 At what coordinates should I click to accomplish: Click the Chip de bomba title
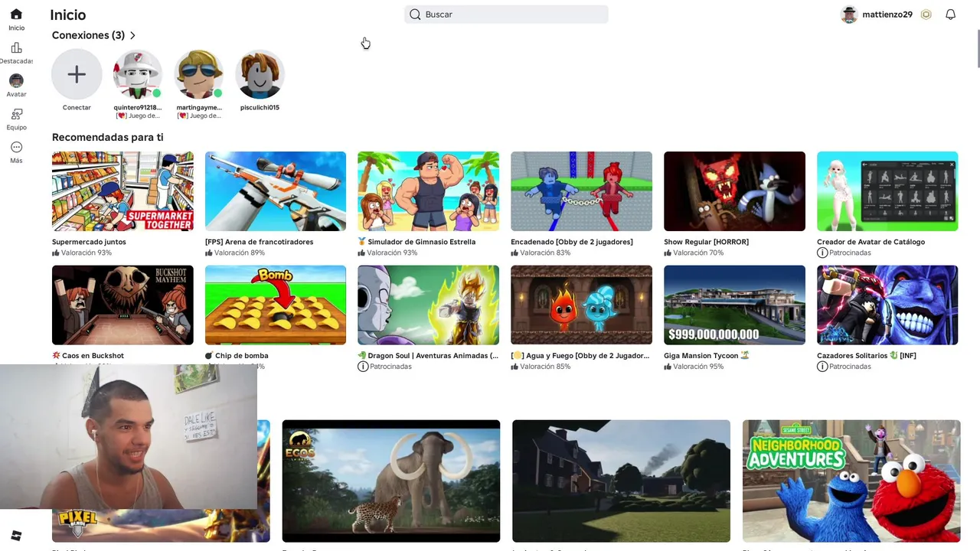pyautogui.click(x=237, y=356)
